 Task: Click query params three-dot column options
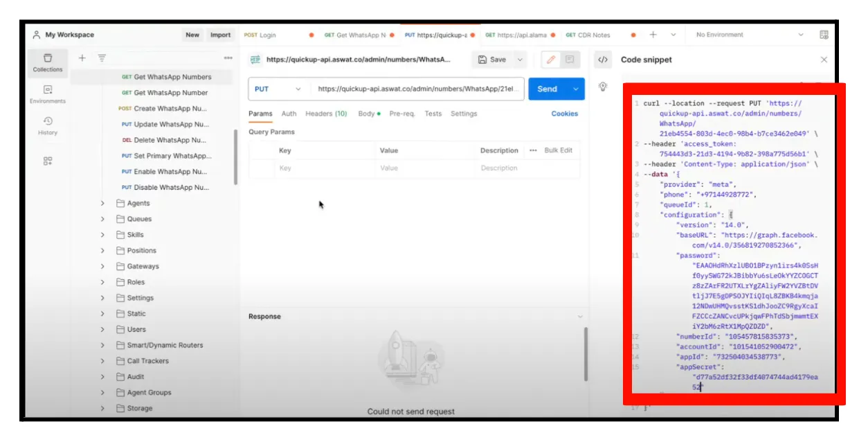coord(533,150)
